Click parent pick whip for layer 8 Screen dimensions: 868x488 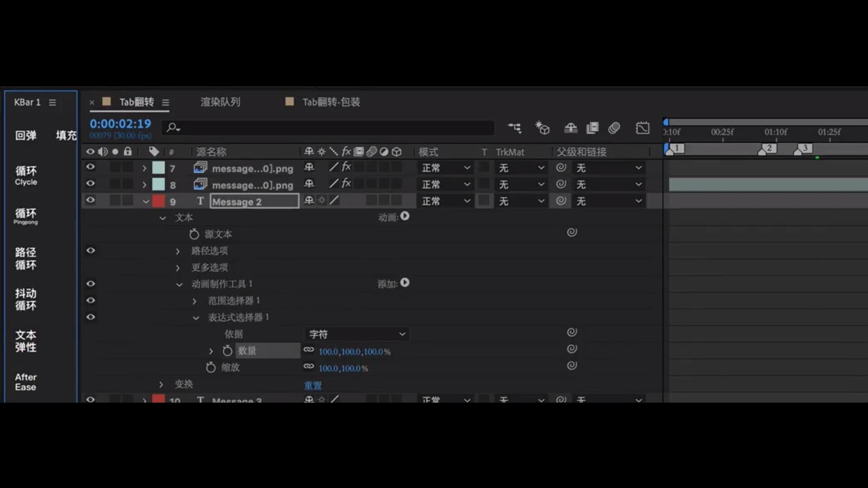coord(561,184)
